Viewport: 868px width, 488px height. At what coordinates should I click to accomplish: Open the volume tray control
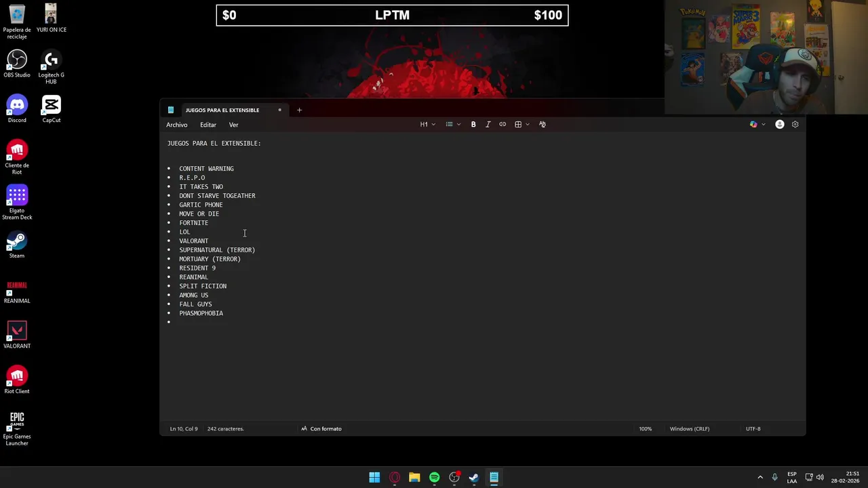[x=820, y=477]
